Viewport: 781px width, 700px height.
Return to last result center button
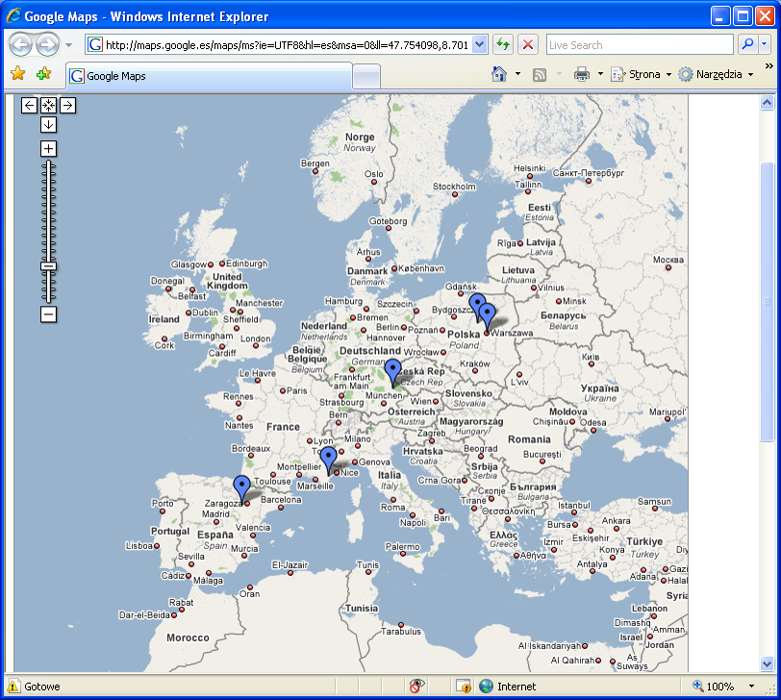[x=48, y=106]
